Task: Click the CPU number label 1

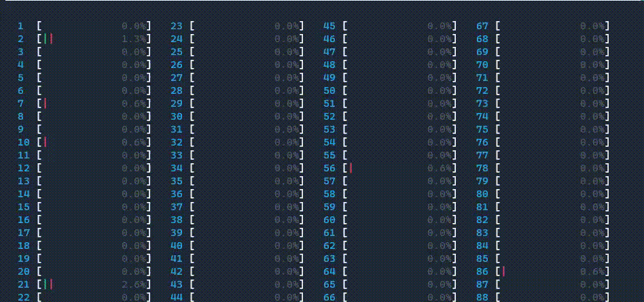Action: (x=20, y=26)
